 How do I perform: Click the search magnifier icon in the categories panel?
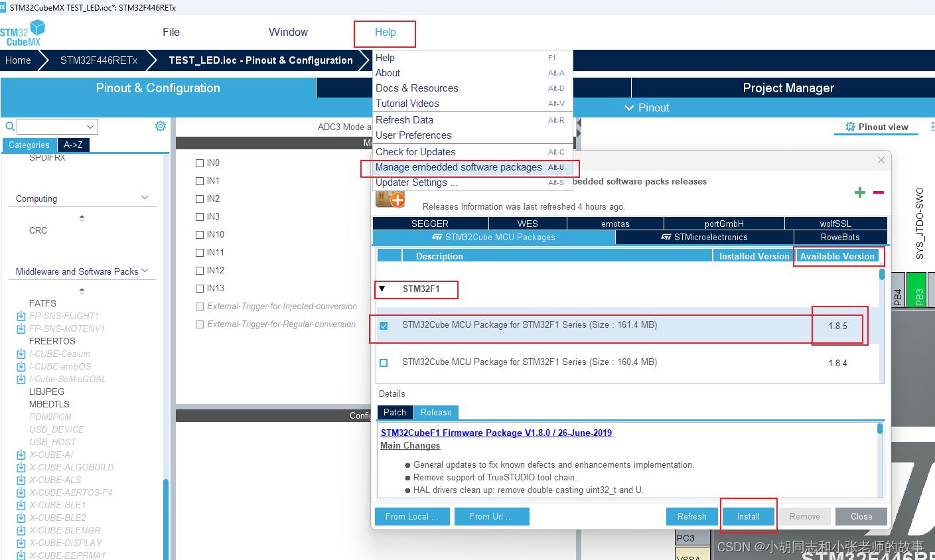(x=10, y=126)
